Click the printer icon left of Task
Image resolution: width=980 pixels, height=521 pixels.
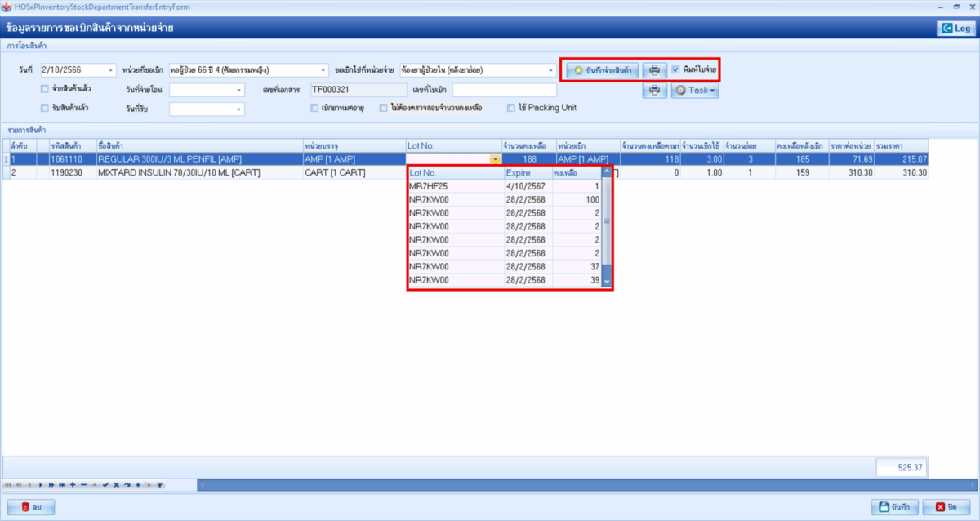[654, 91]
